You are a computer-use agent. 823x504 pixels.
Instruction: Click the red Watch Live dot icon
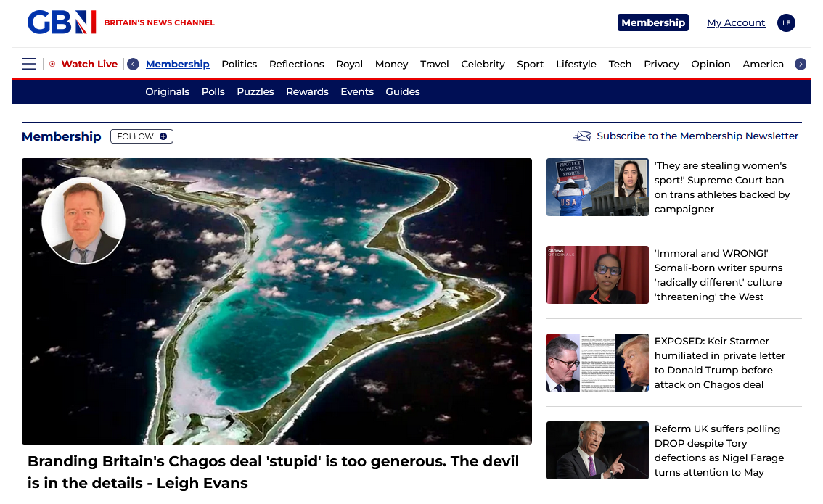[52, 64]
